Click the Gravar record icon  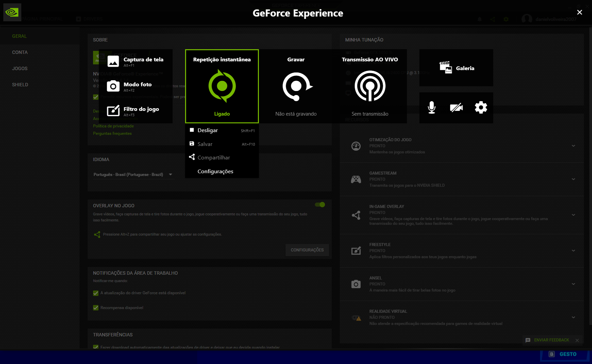coord(297,87)
